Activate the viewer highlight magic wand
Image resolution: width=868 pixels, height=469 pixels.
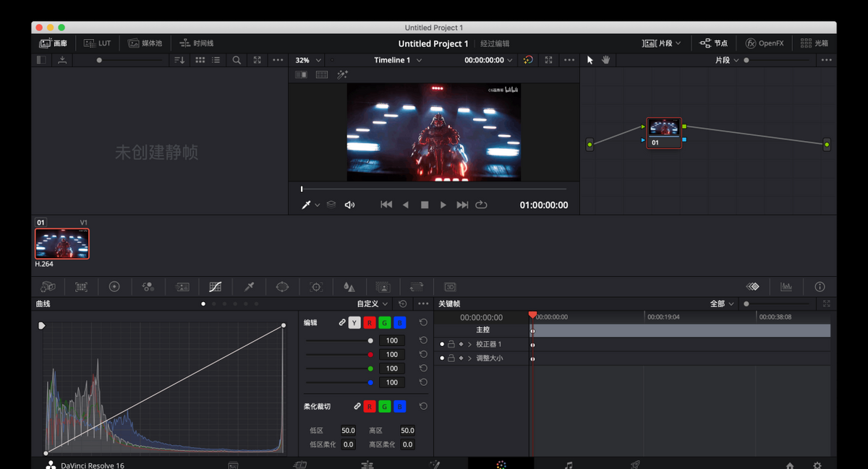(x=343, y=74)
